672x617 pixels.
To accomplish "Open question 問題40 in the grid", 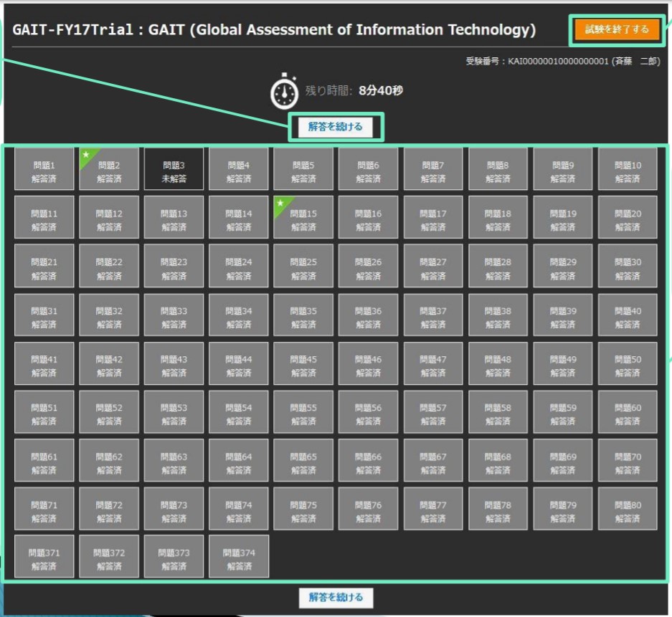I will (628, 314).
